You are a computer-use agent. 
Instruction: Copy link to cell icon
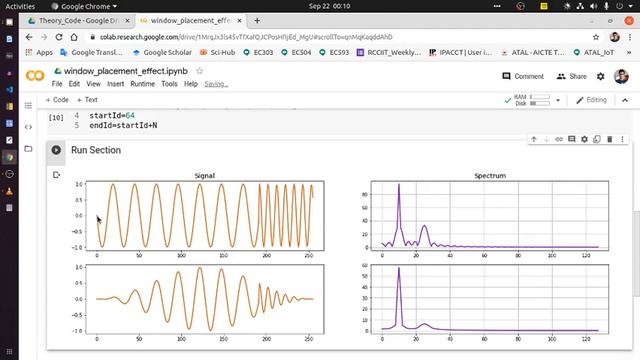pyautogui.click(x=559, y=139)
